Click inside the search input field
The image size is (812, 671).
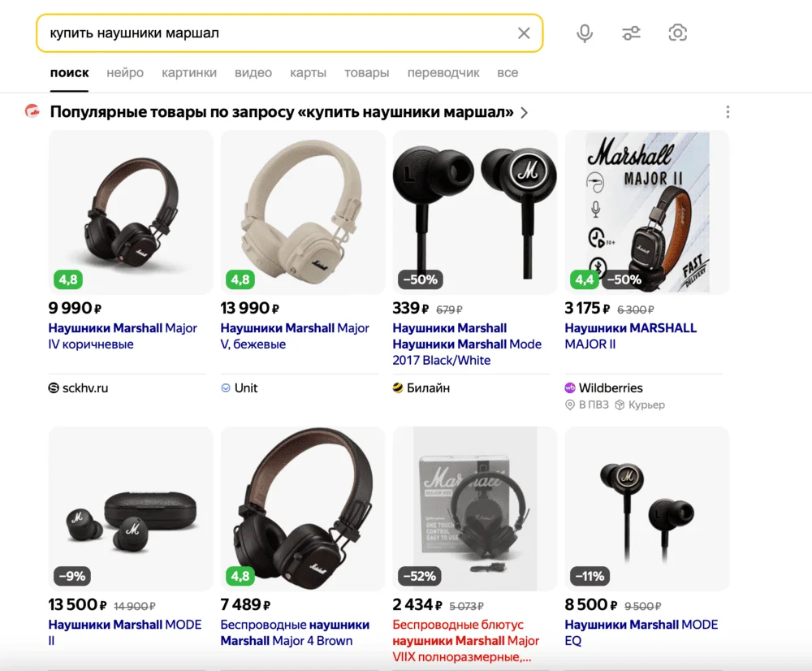(276, 33)
